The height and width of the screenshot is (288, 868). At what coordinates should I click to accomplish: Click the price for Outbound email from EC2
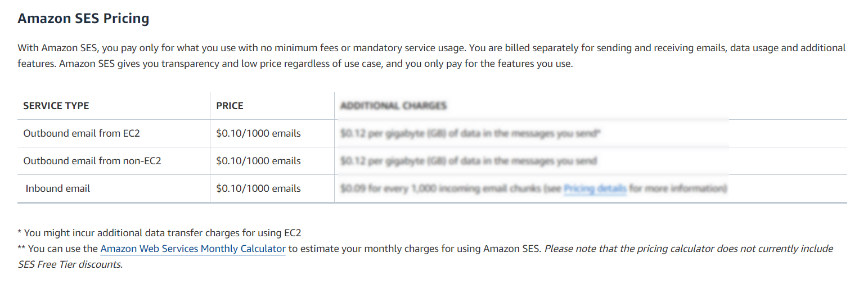click(258, 133)
